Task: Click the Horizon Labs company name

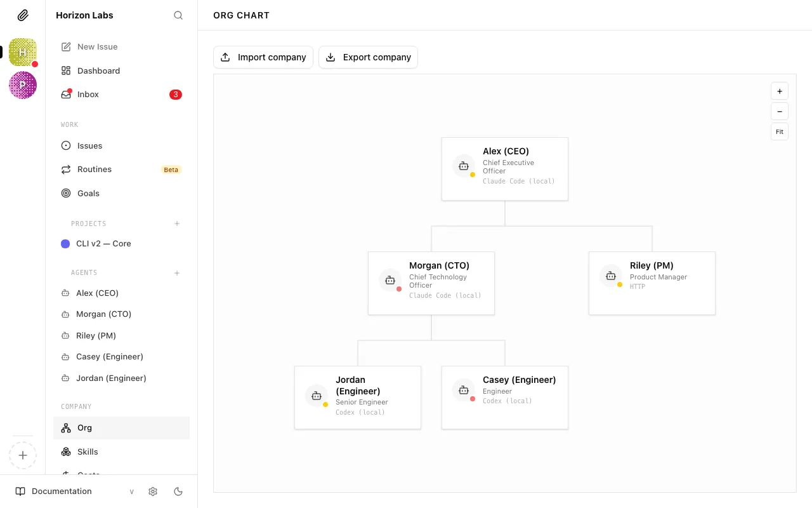Action: tap(84, 15)
